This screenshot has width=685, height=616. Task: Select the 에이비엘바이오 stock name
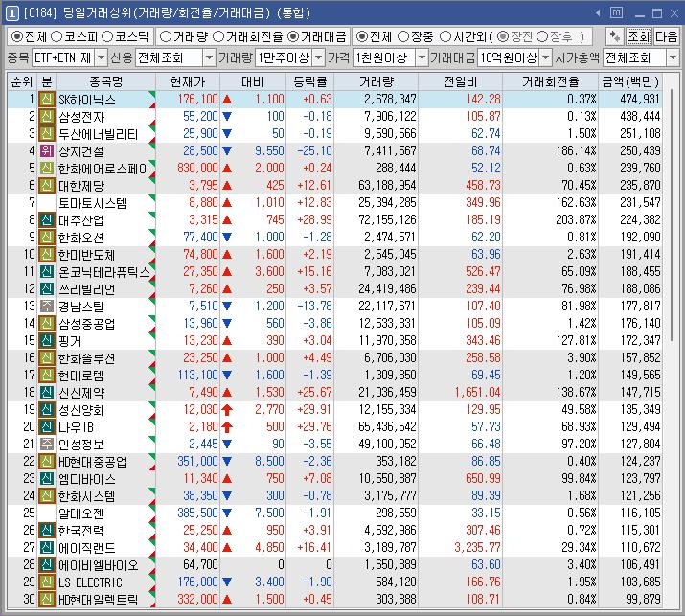click(99, 565)
